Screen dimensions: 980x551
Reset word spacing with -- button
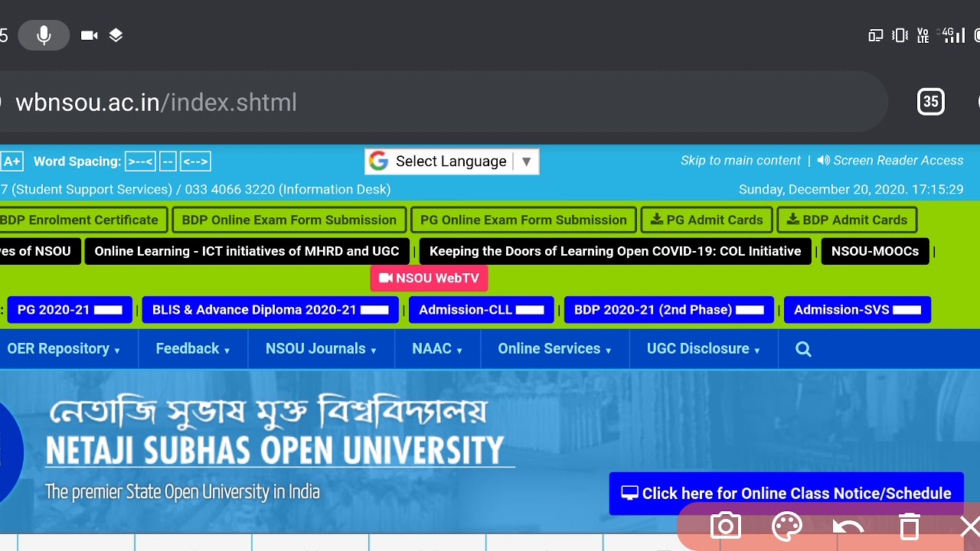(x=168, y=161)
